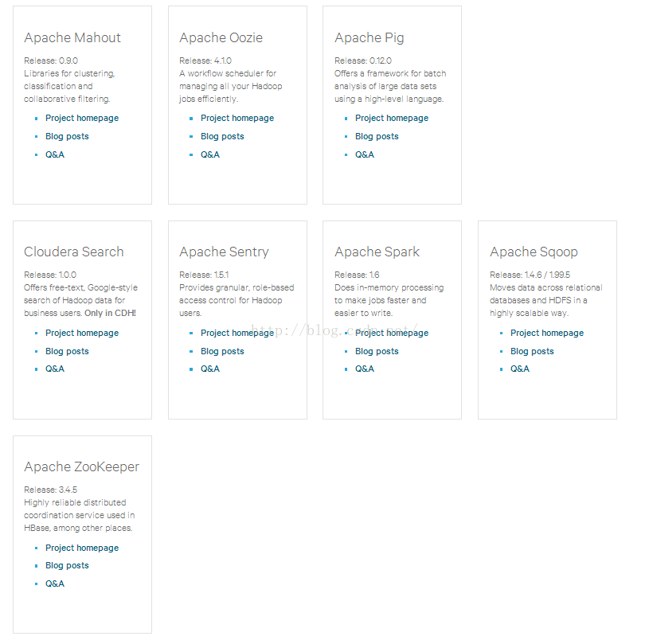Open Apache Sqoop Project homepage link
This screenshot has height=644, width=653.
[x=547, y=333]
